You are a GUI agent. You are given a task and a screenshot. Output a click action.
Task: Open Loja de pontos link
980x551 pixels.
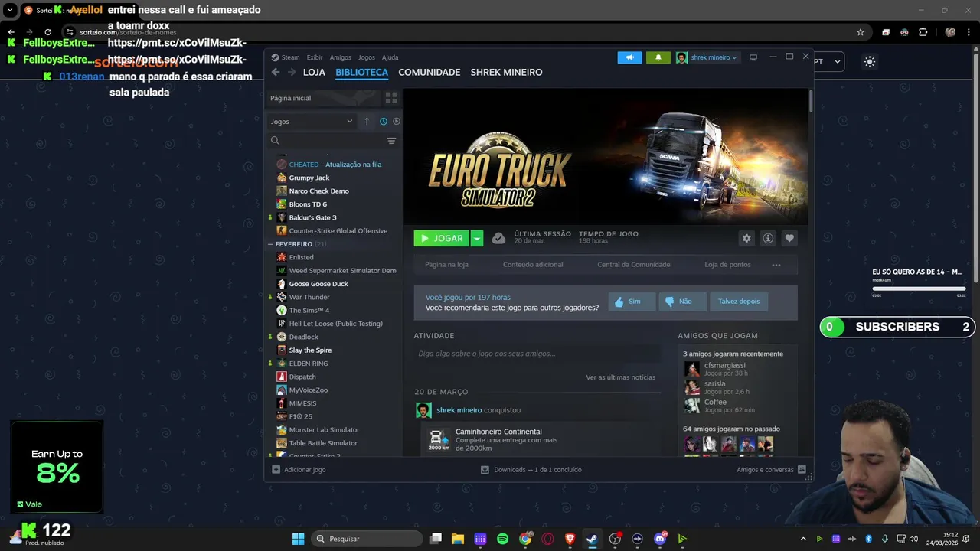(x=727, y=265)
